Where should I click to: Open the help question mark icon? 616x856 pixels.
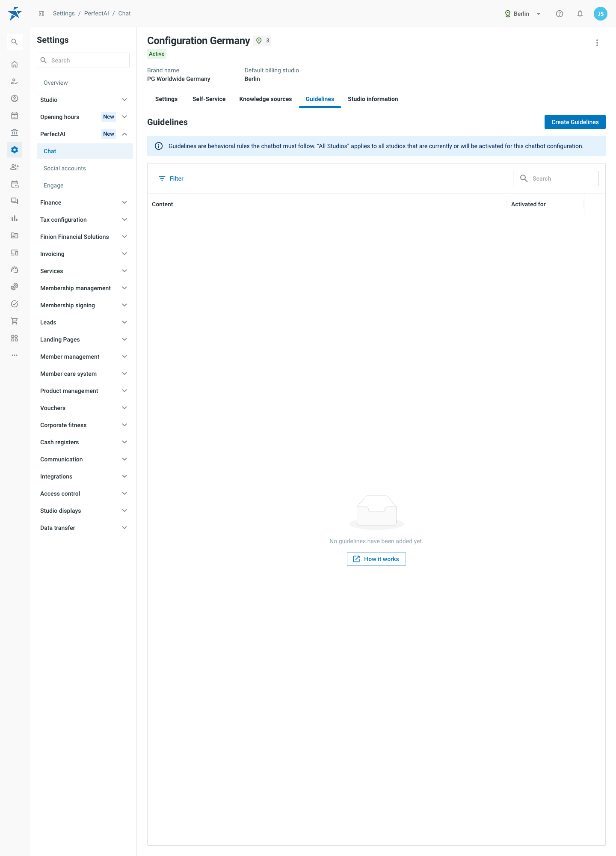pos(560,14)
